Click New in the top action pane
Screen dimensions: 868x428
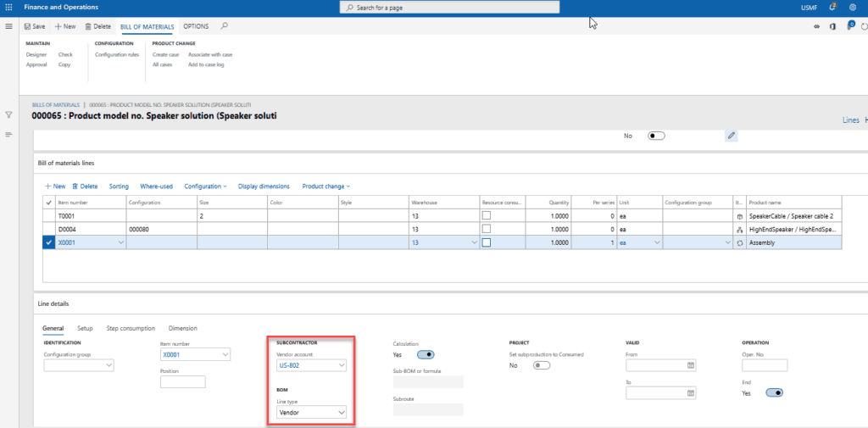pos(65,26)
